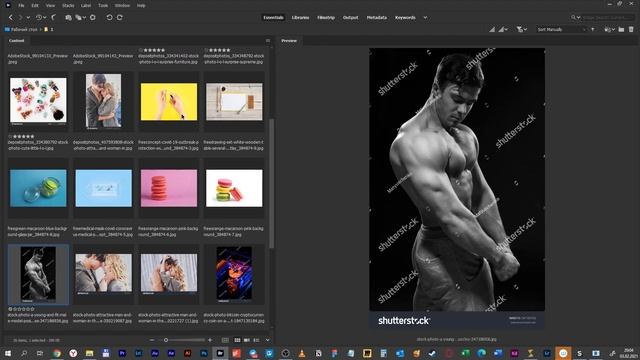Go forward with the arrow button
The width and height of the screenshot is (640, 360).
point(20,18)
